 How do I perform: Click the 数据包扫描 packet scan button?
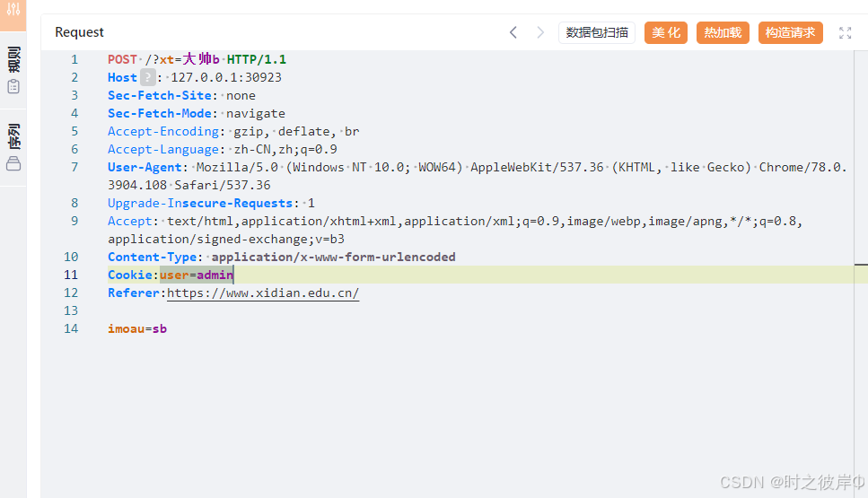click(597, 32)
